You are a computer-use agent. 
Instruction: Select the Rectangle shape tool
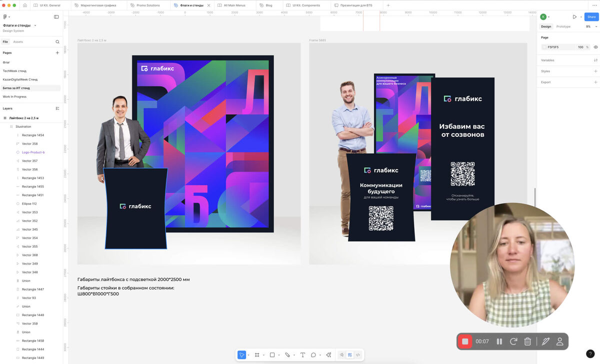click(272, 355)
